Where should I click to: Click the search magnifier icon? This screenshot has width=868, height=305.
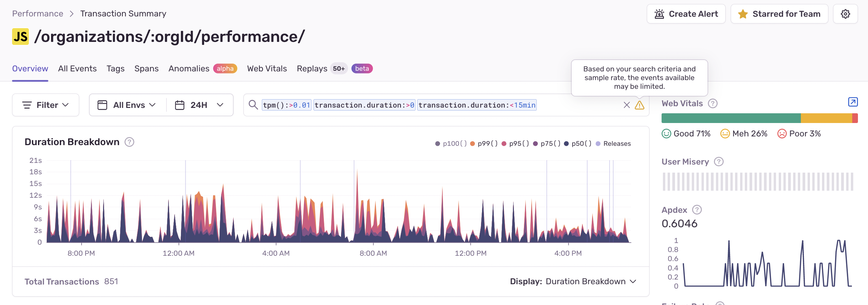click(x=253, y=105)
